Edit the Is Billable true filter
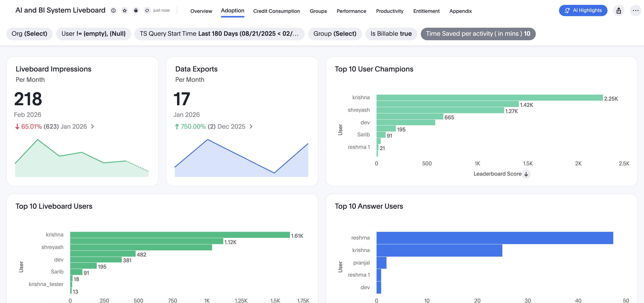The width and height of the screenshot is (644, 303). point(391,34)
